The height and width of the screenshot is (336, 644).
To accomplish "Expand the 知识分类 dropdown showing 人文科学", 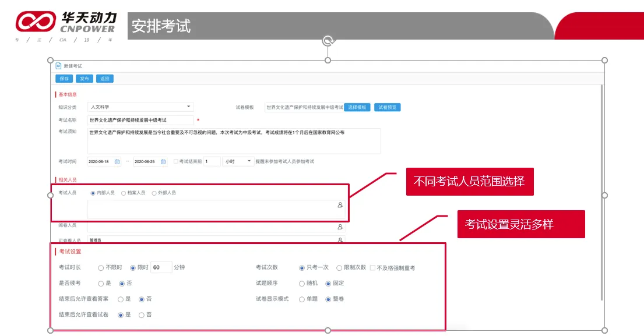I will [x=188, y=107].
